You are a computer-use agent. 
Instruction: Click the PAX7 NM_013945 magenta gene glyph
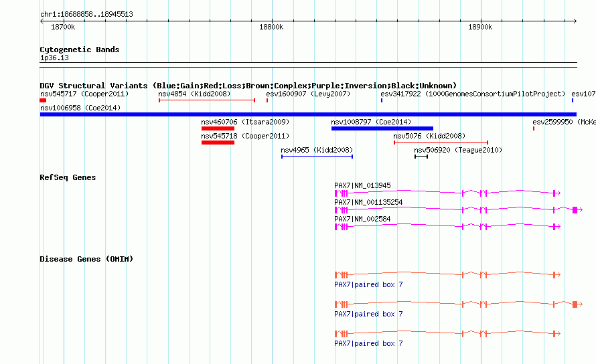[x=447, y=193]
